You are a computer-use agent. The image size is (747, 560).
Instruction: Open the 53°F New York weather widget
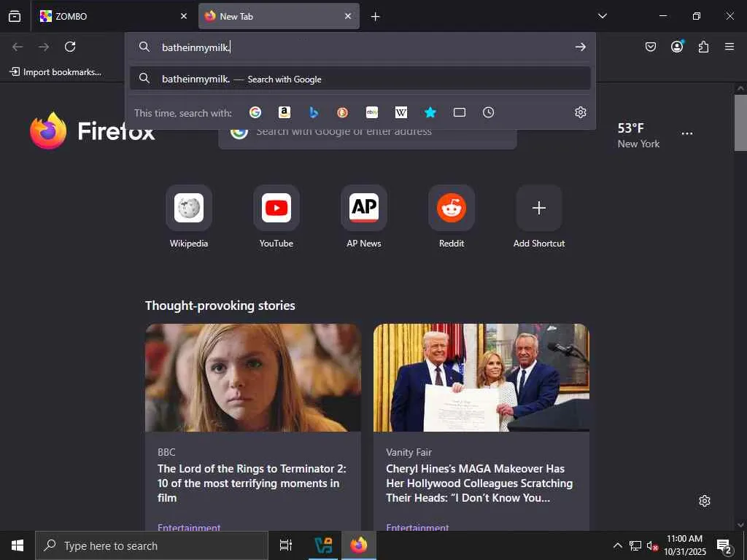[638, 135]
